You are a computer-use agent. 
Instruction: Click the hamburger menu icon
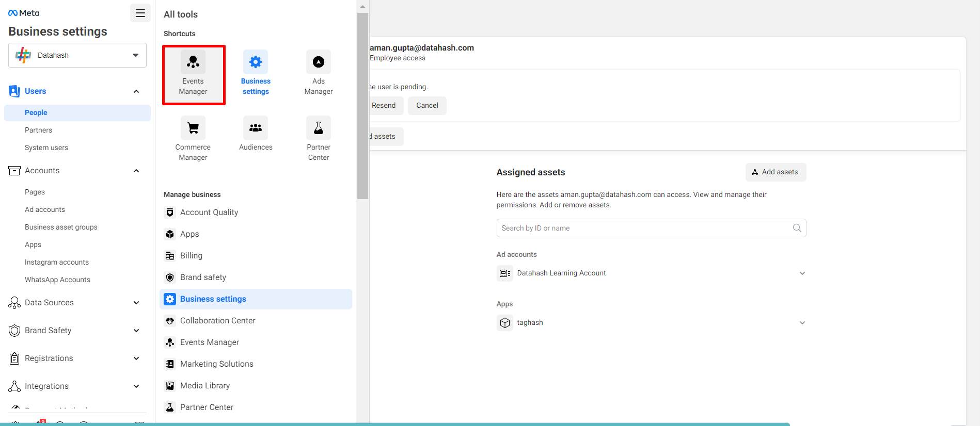tap(140, 13)
